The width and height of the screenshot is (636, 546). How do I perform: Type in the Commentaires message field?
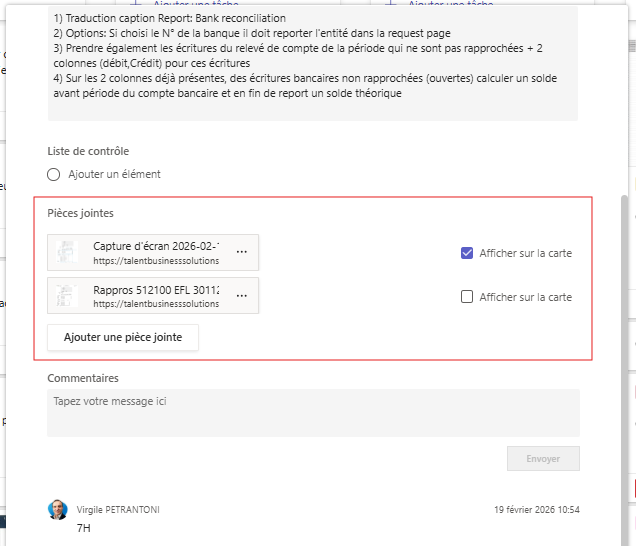click(x=313, y=412)
